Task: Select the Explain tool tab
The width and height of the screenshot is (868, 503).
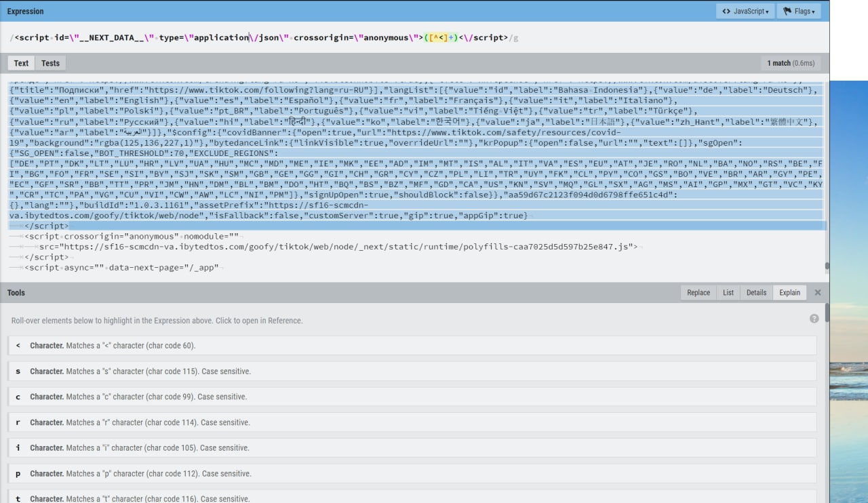Action: point(789,293)
